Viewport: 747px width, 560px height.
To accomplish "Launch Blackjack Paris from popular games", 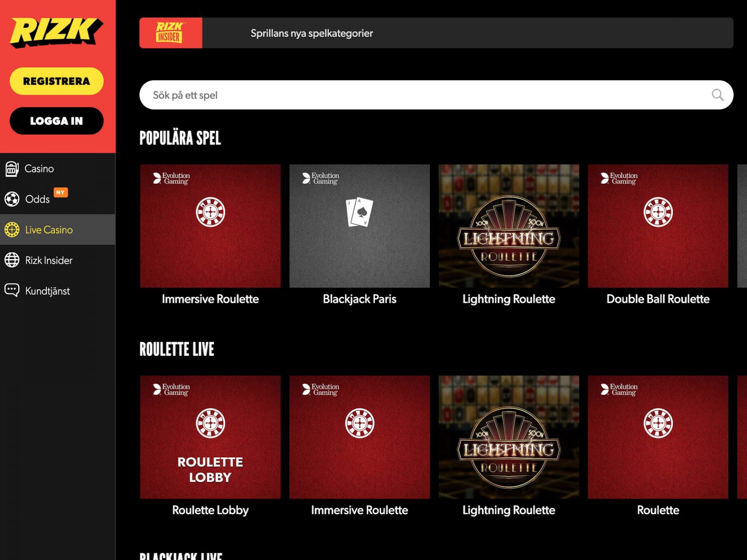I will click(x=359, y=226).
